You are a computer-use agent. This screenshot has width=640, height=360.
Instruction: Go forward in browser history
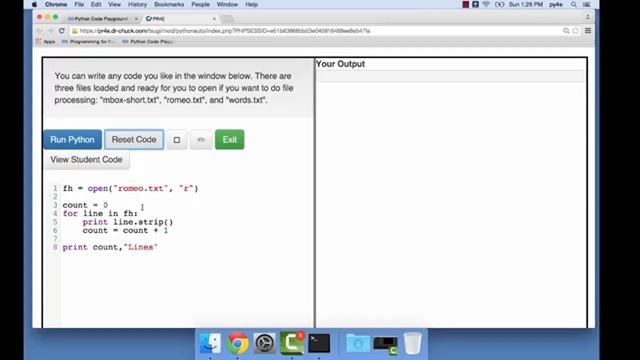50,31
